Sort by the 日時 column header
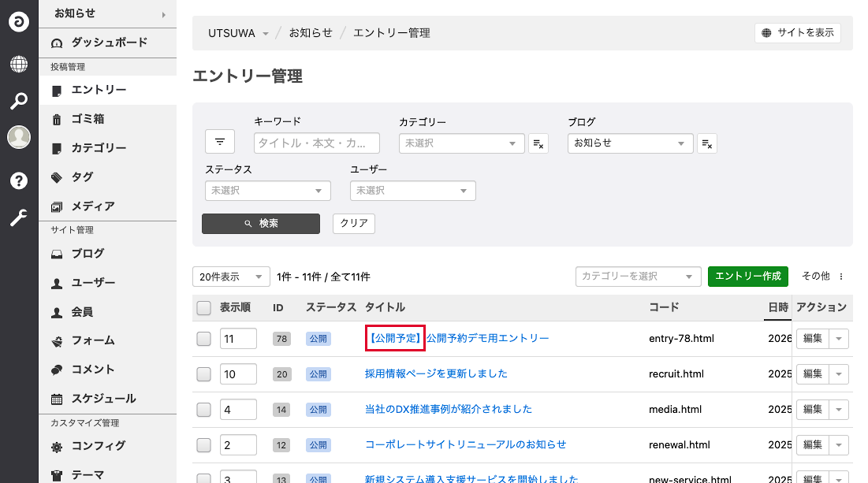 pyautogui.click(x=778, y=307)
